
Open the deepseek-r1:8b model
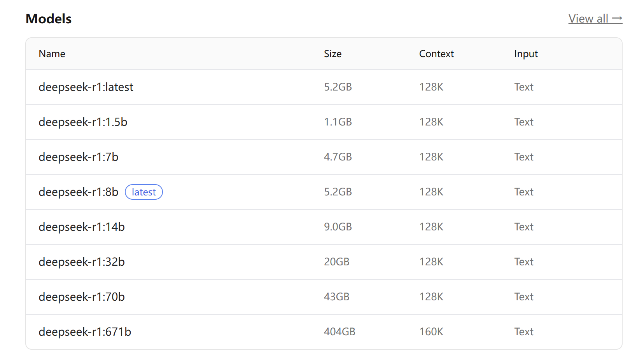click(78, 192)
